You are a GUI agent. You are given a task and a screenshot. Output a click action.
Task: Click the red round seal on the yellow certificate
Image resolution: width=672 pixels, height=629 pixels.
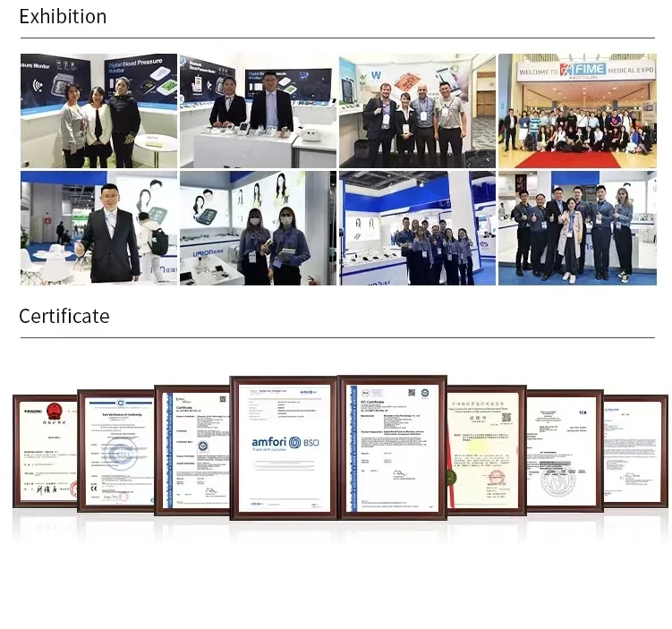click(x=498, y=477)
